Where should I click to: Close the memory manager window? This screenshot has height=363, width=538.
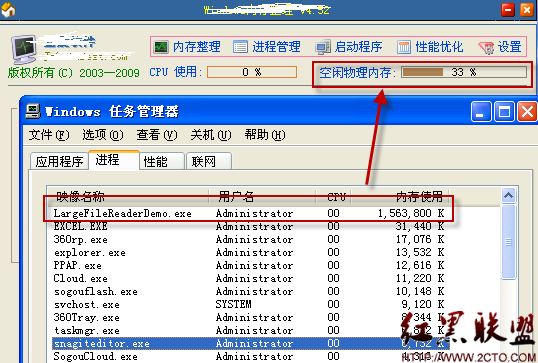tap(527, 10)
